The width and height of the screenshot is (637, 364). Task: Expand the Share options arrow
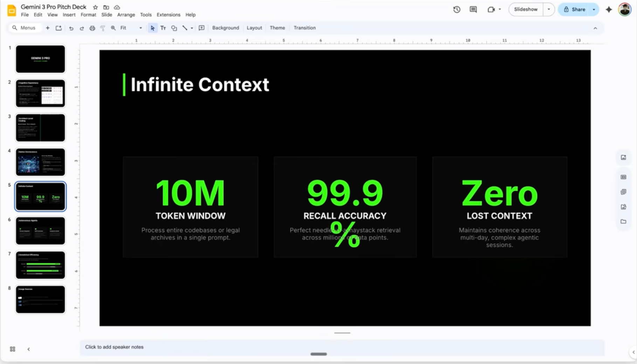pyautogui.click(x=594, y=9)
